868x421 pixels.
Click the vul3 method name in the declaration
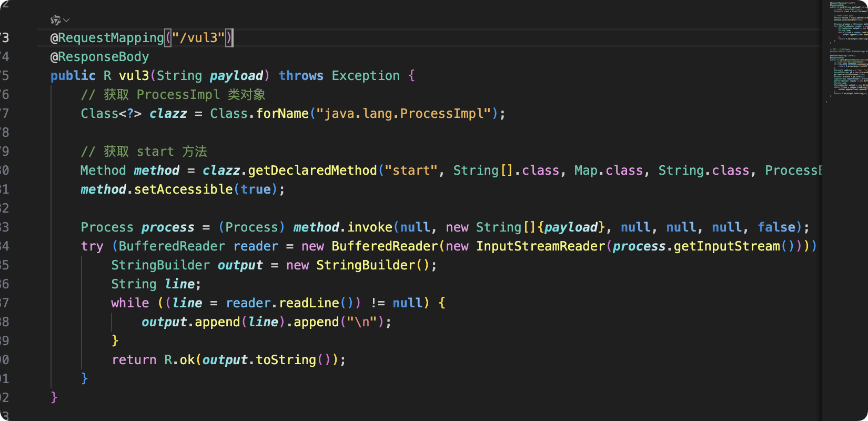134,76
